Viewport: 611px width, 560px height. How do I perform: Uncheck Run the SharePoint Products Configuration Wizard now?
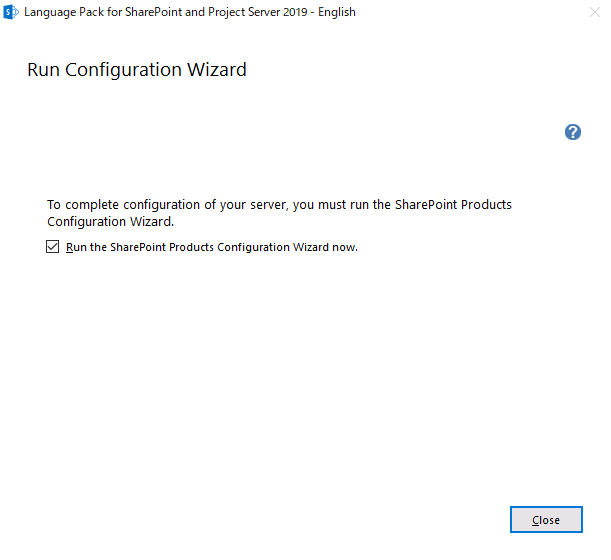click(x=53, y=247)
